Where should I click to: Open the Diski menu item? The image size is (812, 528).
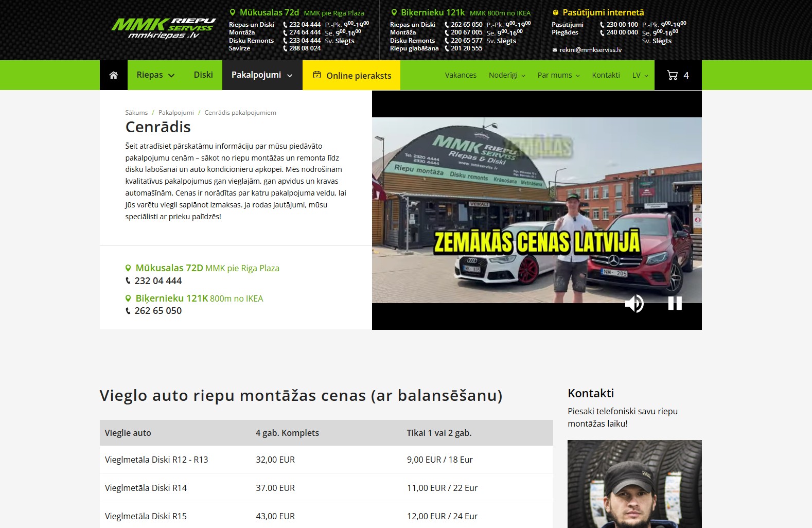(x=203, y=75)
